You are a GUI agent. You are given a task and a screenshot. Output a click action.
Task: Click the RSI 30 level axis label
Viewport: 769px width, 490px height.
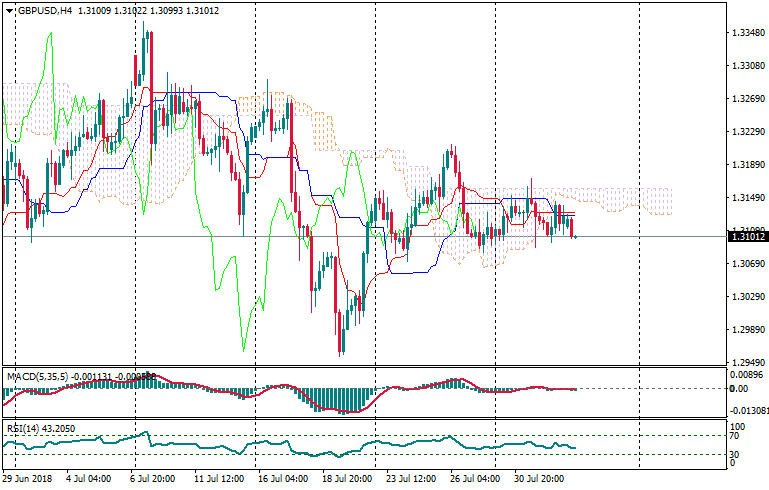point(733,456)
